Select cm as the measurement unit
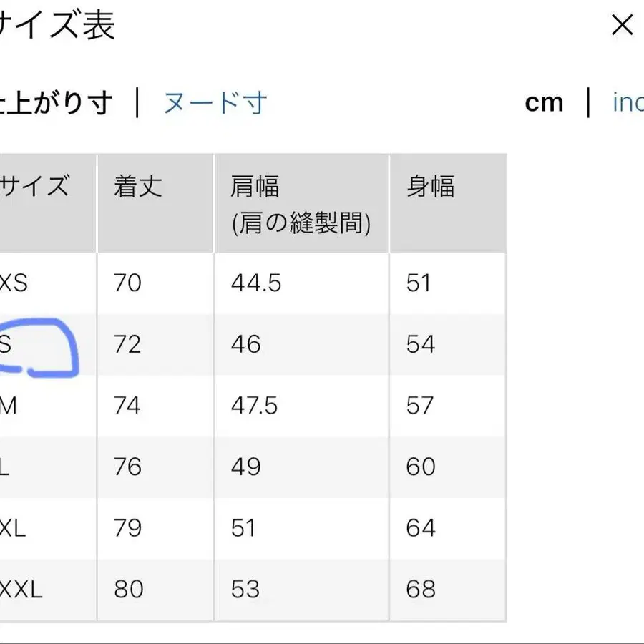 pos(545,103)
